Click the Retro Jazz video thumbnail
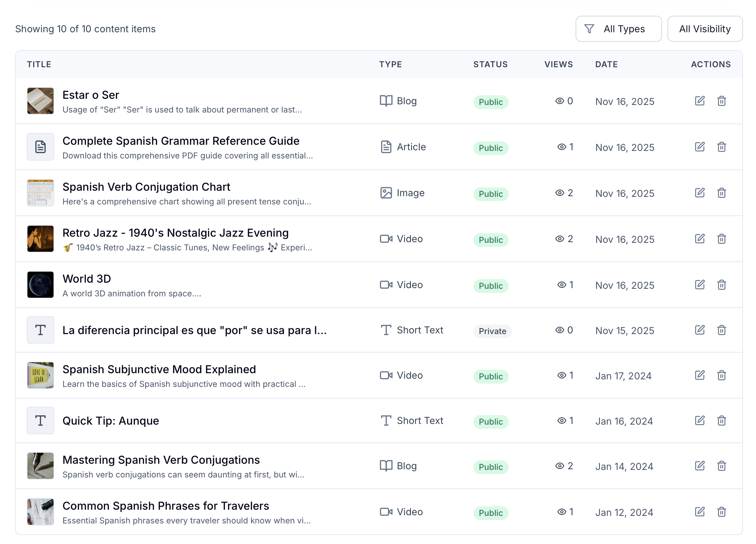Screen dimensions: 756x544 coord(40,239)
